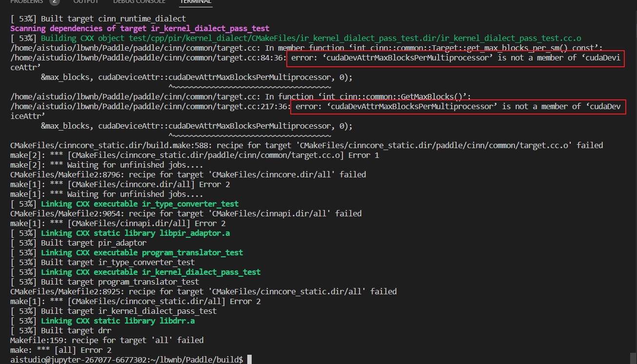637x364 pixels.
Task: Click the 'Built target drr' line
Action: click(x=61, y=331)
